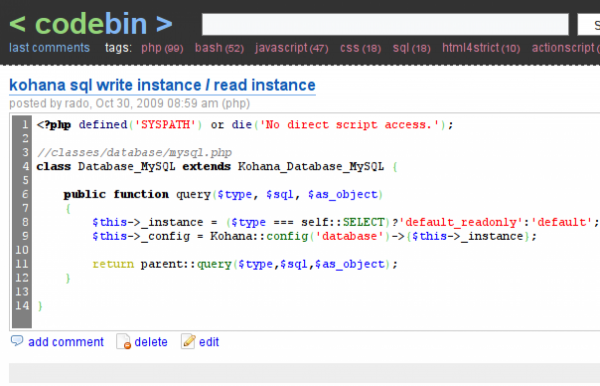The height and width of the screenshot is (386, 600).
Task: Click the speech bubble comment icon
Action: click(17, 341)
